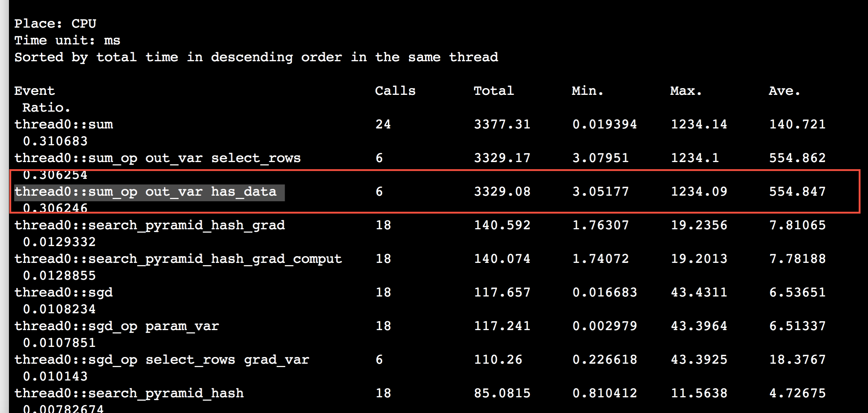Image resolution: width=868 pixels, height=413 pixels.
Task: Click the thread0::sgd event name
Action: click(x=63, y=292)
